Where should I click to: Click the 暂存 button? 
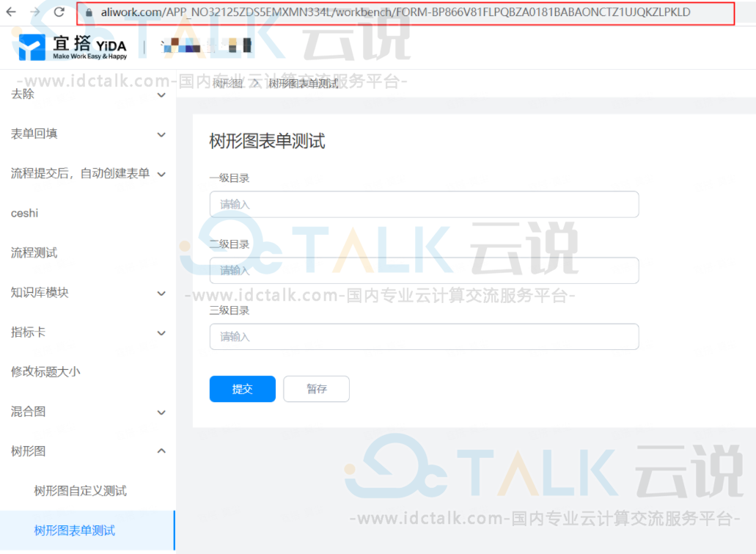316,389
